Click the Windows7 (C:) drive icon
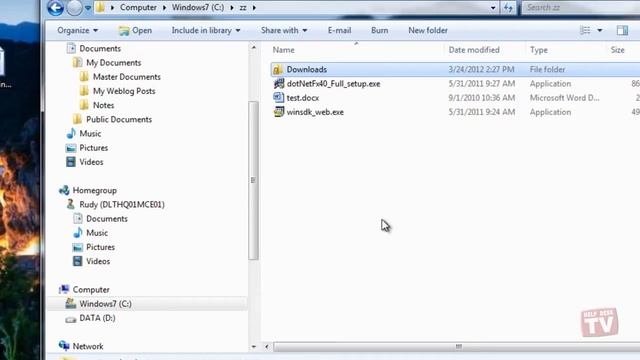The width and height of the screenshot is (640, 360). pyautogui.click(x=71, y=303)
